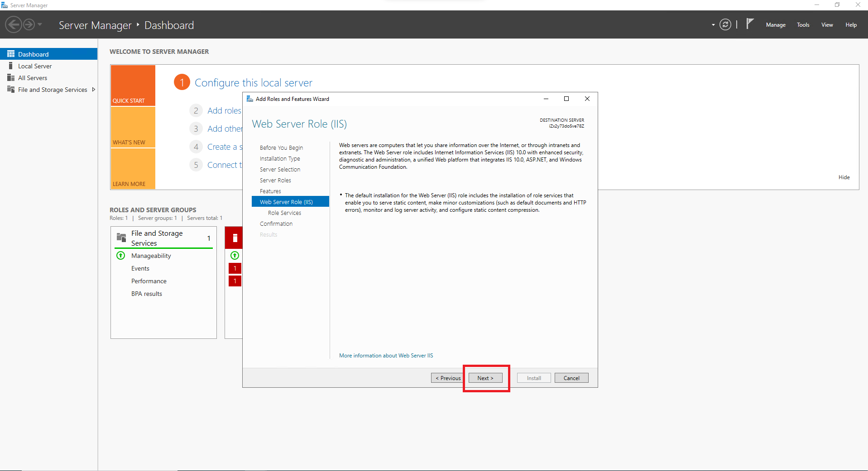Close the Add Roles and Features Wizard
The height and width of the screenshot is (471, 868).
(587, 99)
